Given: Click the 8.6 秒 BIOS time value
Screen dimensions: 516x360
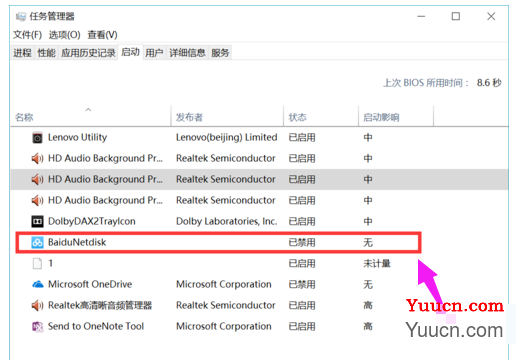Looking at the screenshot, I should tap(489, 83).
